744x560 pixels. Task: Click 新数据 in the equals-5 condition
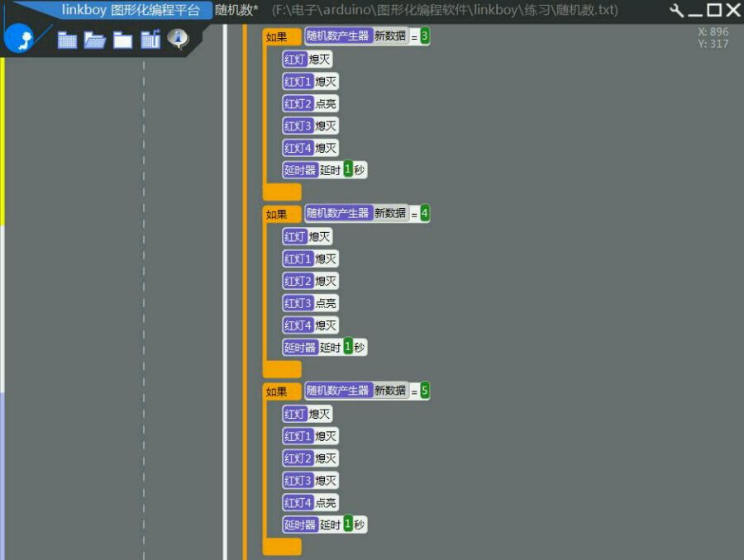(390, 390)
